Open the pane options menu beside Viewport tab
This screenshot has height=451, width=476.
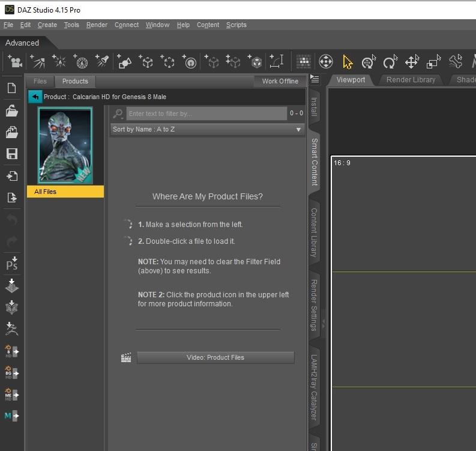[x=314, y=79]
